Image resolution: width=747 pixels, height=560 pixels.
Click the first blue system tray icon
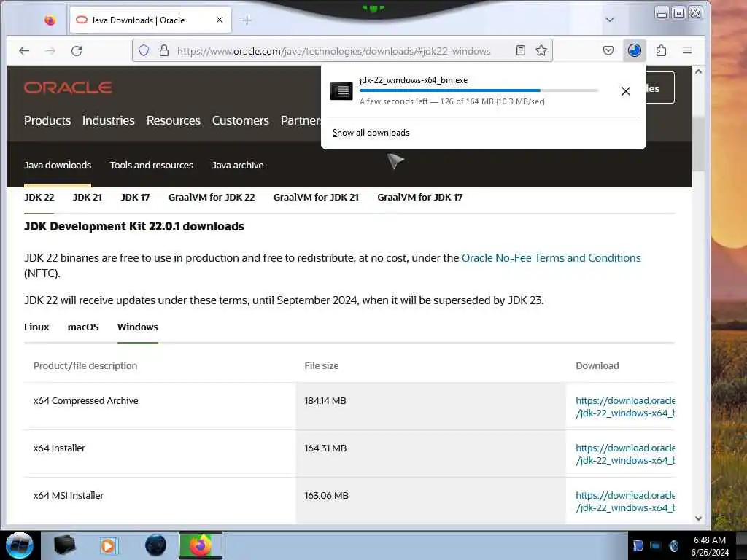pyautogui.click(x=638, y=546)
